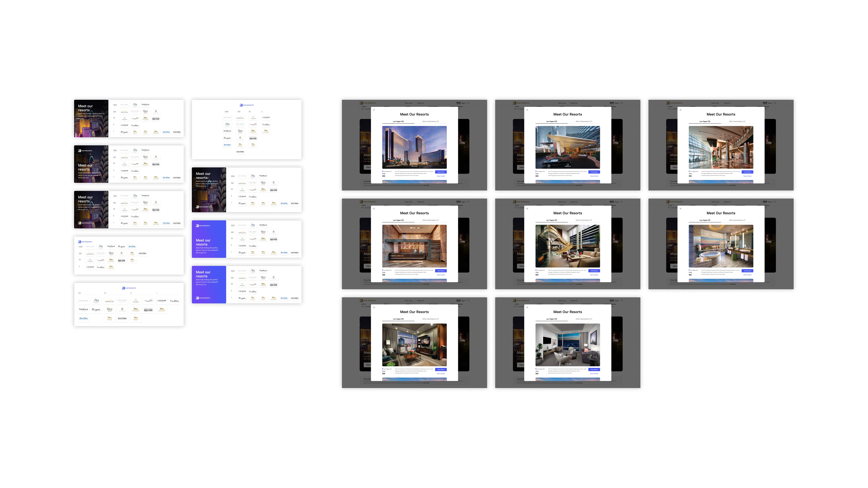
Task: Select Beau Rivage logo in the column-layout board
Action: pyautogui.click(x=227, y=145)
